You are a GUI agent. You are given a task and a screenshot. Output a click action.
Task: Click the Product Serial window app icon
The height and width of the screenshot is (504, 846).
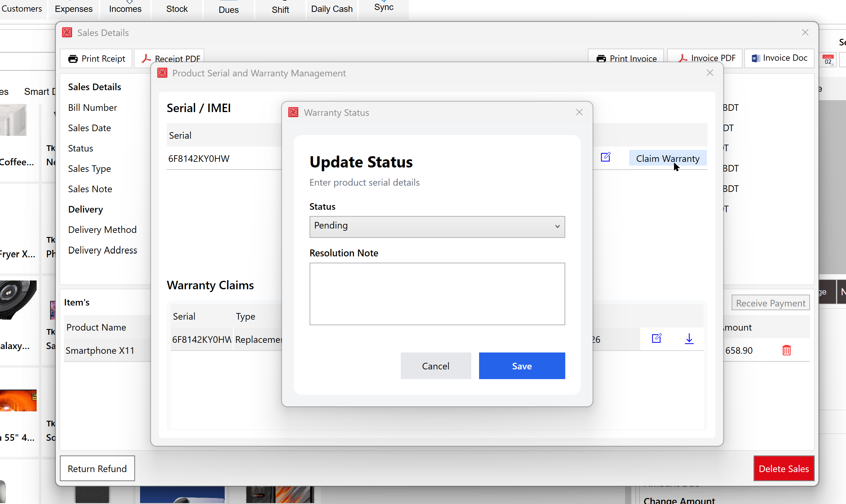(x=163, y=73)
